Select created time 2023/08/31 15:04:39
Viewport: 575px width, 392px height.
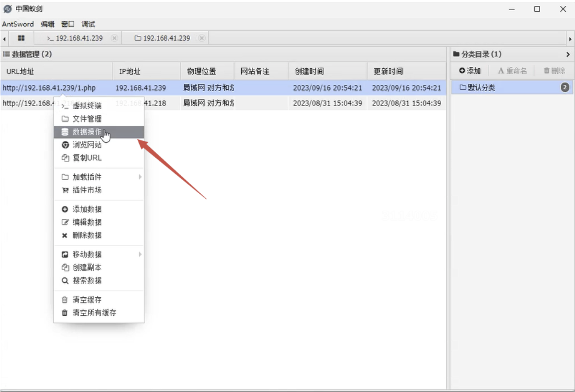coord(328,104)
